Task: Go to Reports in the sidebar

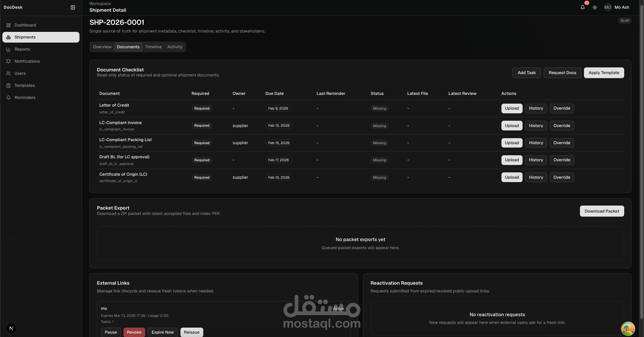Action: pyautogui.click(x=41, y=49)
